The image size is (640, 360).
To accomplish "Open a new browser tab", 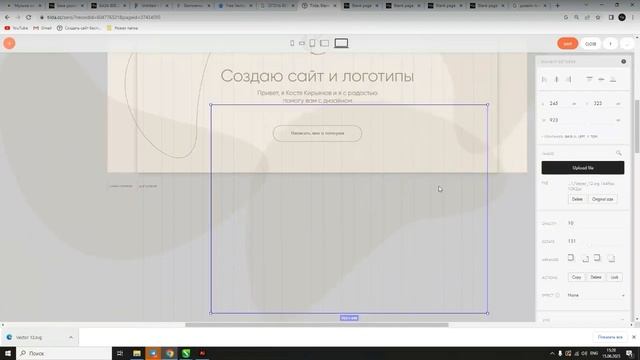I will click(557, 6).
